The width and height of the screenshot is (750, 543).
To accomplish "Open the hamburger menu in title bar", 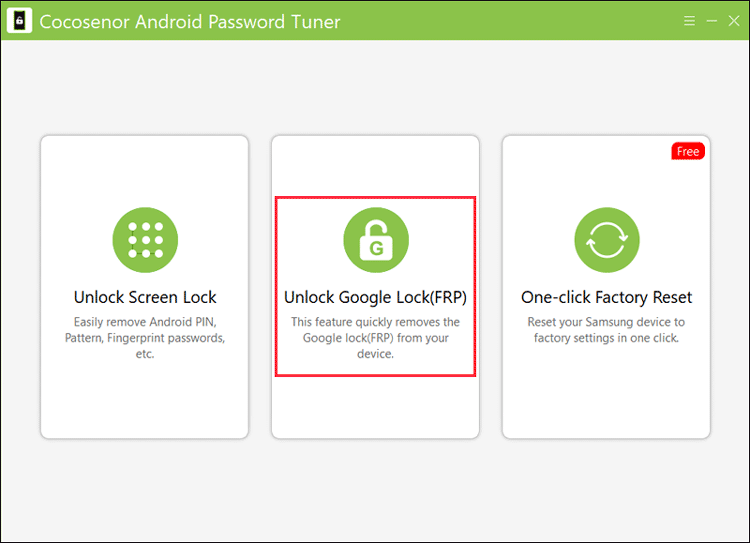I will pos(689,21).
